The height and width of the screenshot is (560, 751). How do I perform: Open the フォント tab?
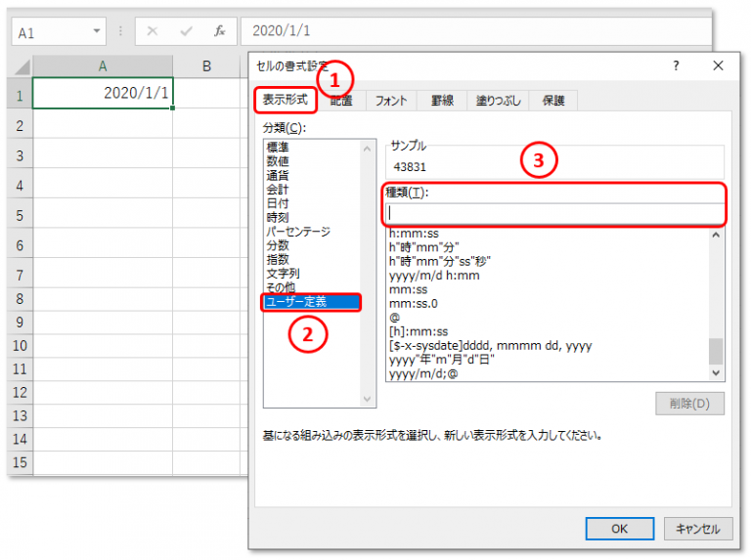pyautogui.click(x=391, y=100)
